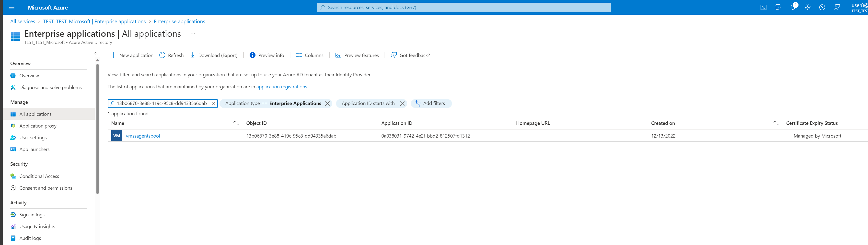Refresh the applications list
868x245 pixels.
point(171,55)
